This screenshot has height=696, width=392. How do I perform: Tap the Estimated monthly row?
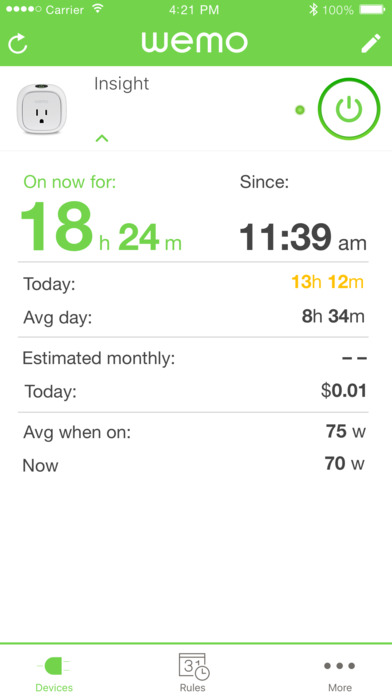(193, 358)
